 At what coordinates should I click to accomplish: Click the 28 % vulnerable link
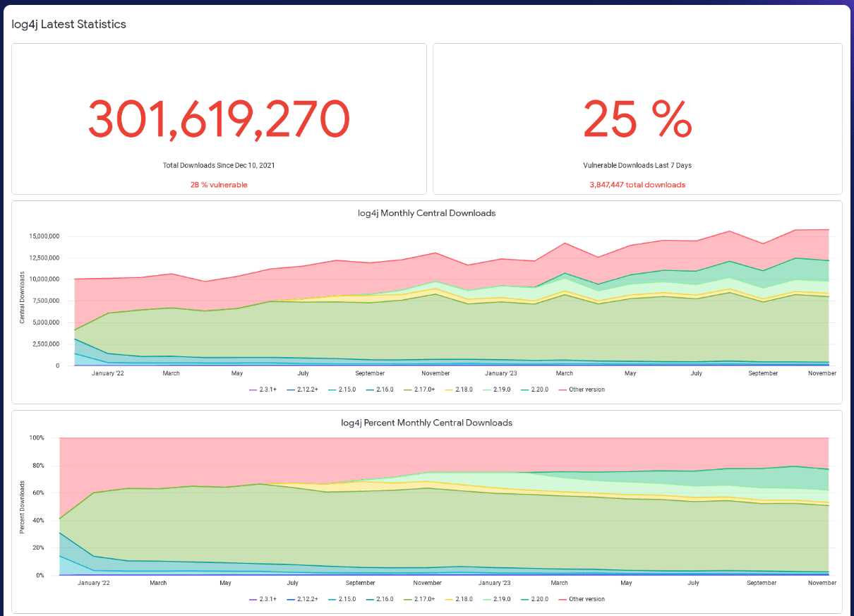coord(218,184)
